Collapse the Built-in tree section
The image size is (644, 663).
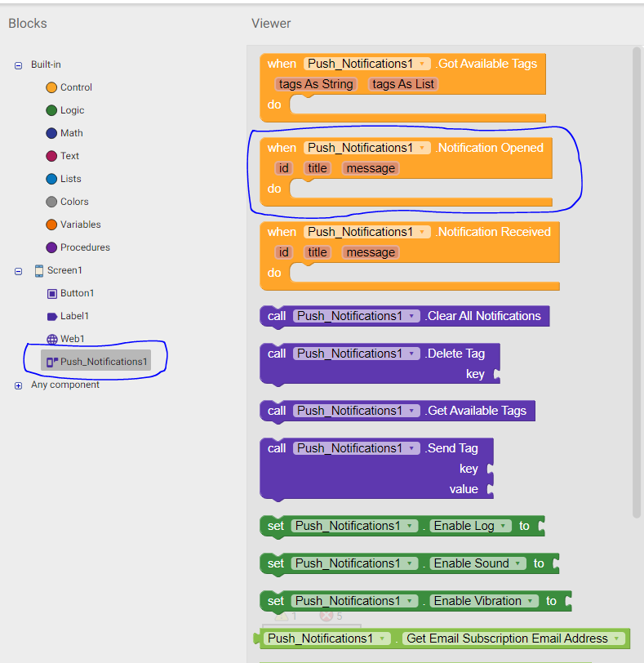(x=18, y=65)
